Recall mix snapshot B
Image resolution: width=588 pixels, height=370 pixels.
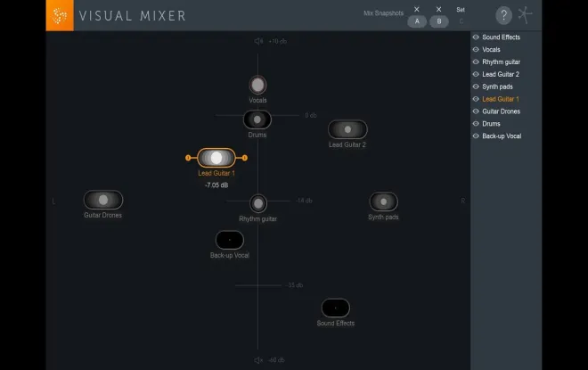(439, 21)
